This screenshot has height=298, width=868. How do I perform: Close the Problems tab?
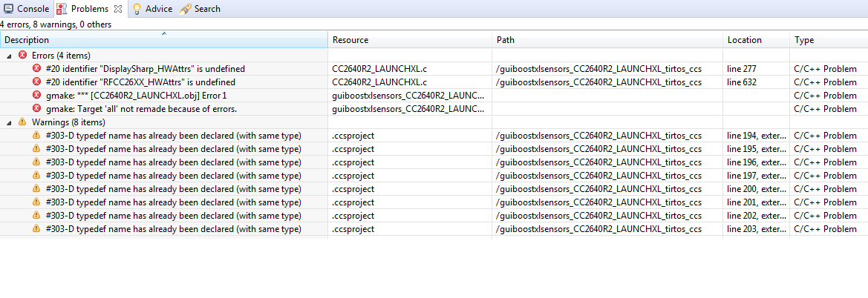pos(118,9)
